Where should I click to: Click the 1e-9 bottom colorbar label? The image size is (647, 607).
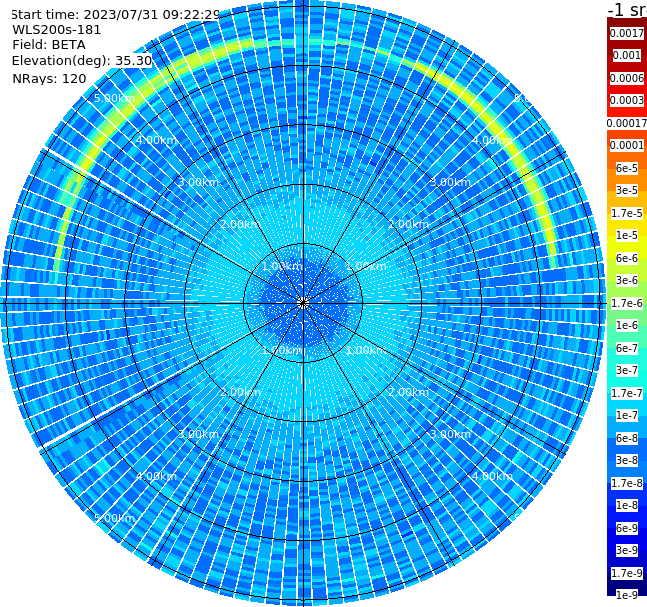[x=627, y=595]
